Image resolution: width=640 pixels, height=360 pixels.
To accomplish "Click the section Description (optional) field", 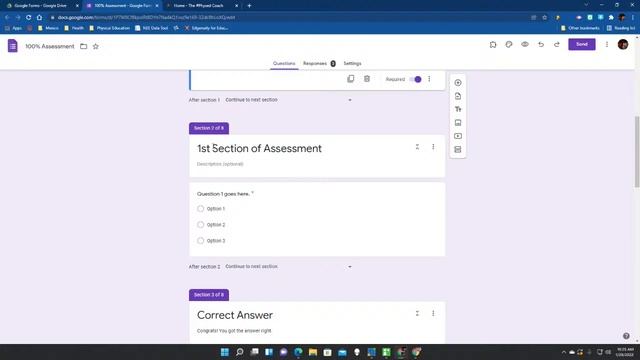I will pos(220,164).
